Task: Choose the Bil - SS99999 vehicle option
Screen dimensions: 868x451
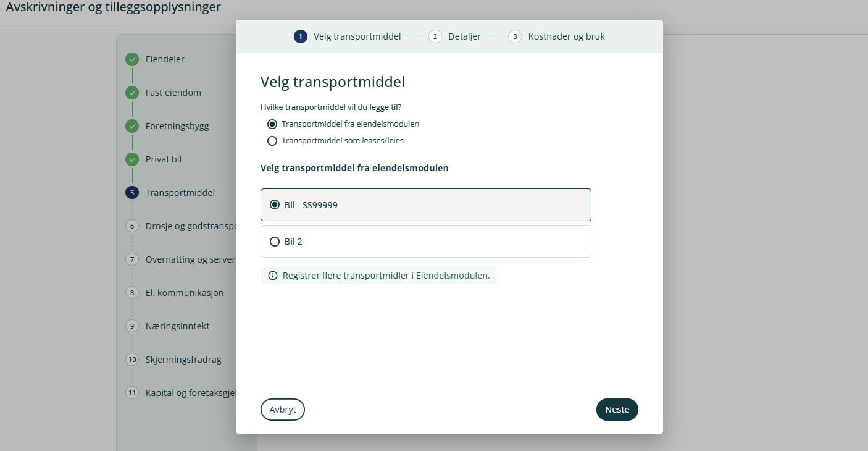Action: click(x=275, y=204)
